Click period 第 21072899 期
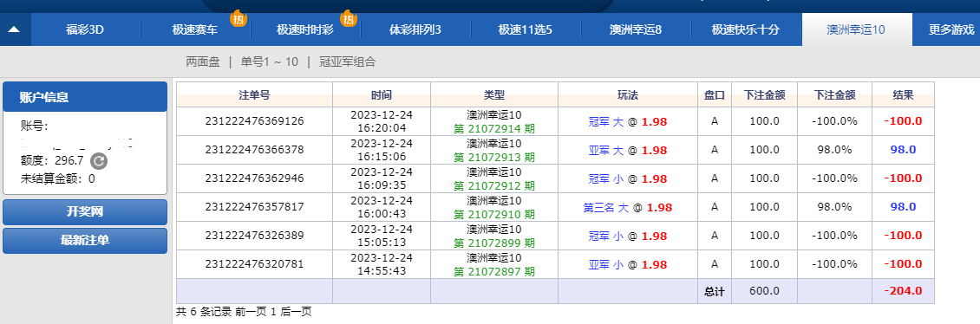980x324 pixels. [x=494, y=243]
